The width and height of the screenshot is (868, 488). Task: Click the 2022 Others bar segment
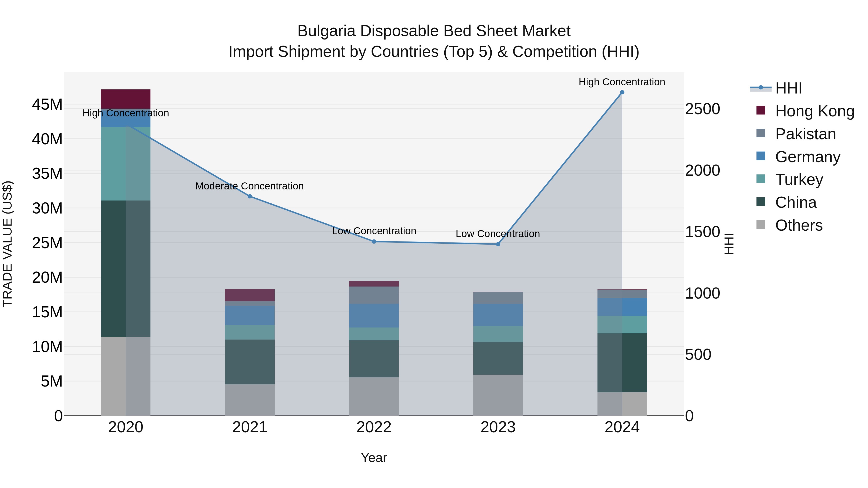(x=374, y=396)
